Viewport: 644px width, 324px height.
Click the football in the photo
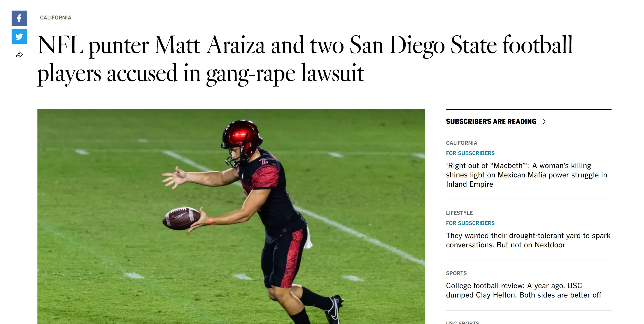[x=181, y=218]
